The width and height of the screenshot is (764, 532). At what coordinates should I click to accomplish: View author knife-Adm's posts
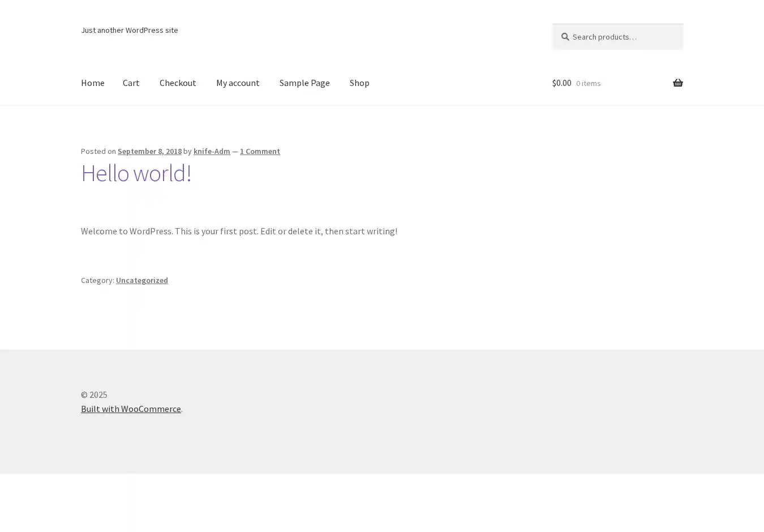(x=212, y=151)
